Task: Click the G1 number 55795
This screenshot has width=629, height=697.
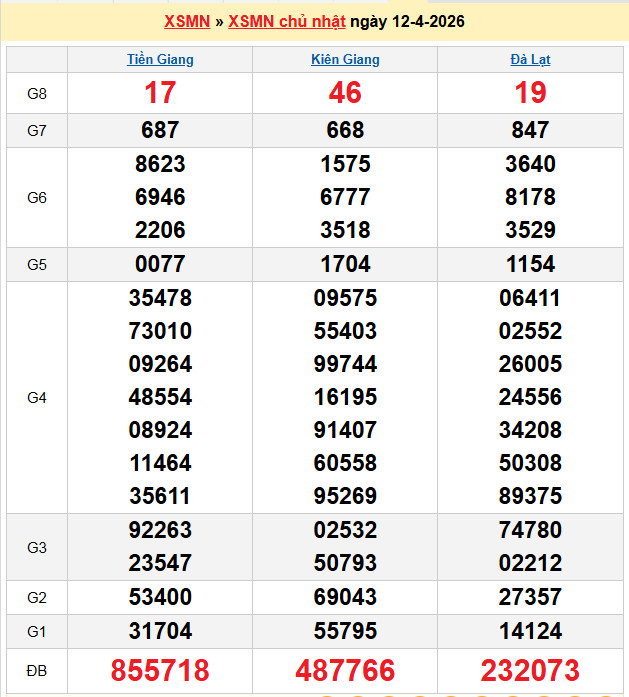Action: pyautogui.click(x=345, y=631)
